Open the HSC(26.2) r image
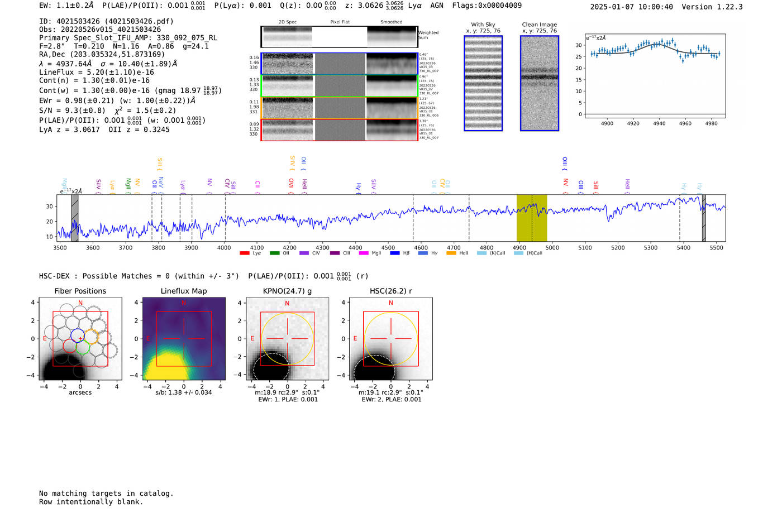 pos(390,339)
